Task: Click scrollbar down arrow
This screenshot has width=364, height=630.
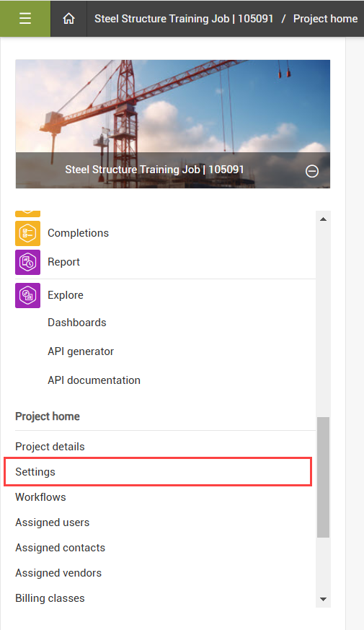Action: click(x=323, y=599)
